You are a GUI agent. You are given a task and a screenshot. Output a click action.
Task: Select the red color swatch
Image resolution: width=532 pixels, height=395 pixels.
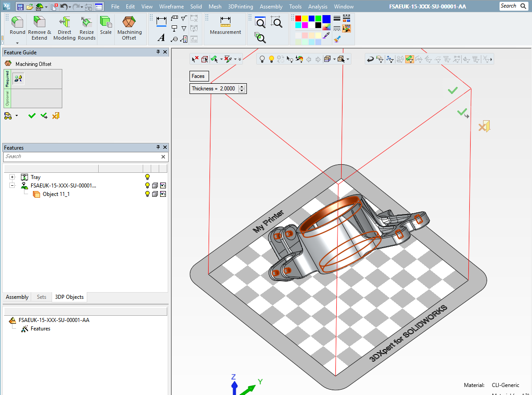point(298,18)
